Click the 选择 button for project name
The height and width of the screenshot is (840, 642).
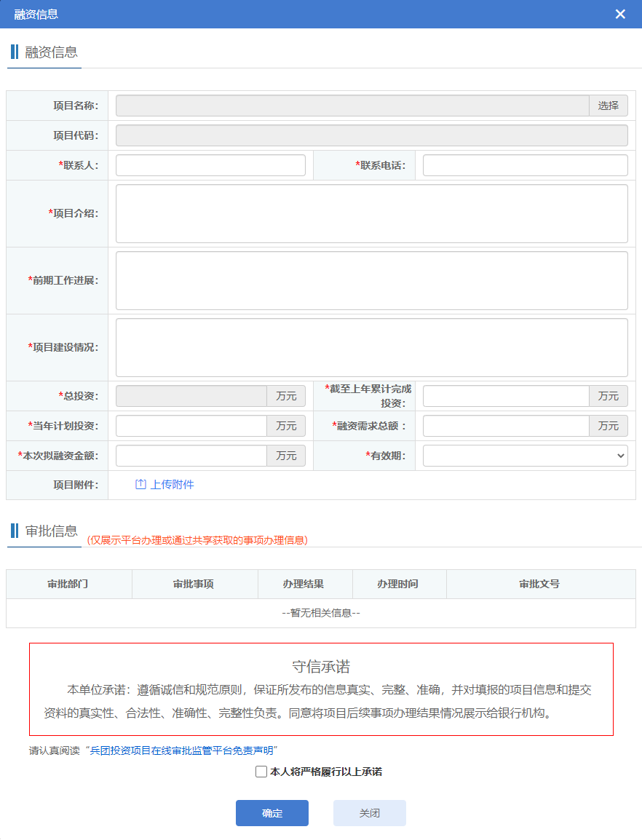point(608,106)
